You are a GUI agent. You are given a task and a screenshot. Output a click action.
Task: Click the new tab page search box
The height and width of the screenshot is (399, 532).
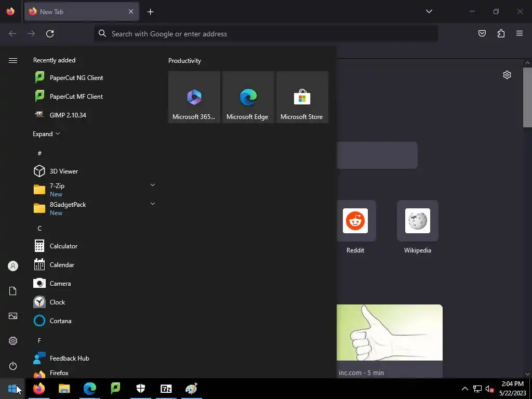[x=377, y=155]
